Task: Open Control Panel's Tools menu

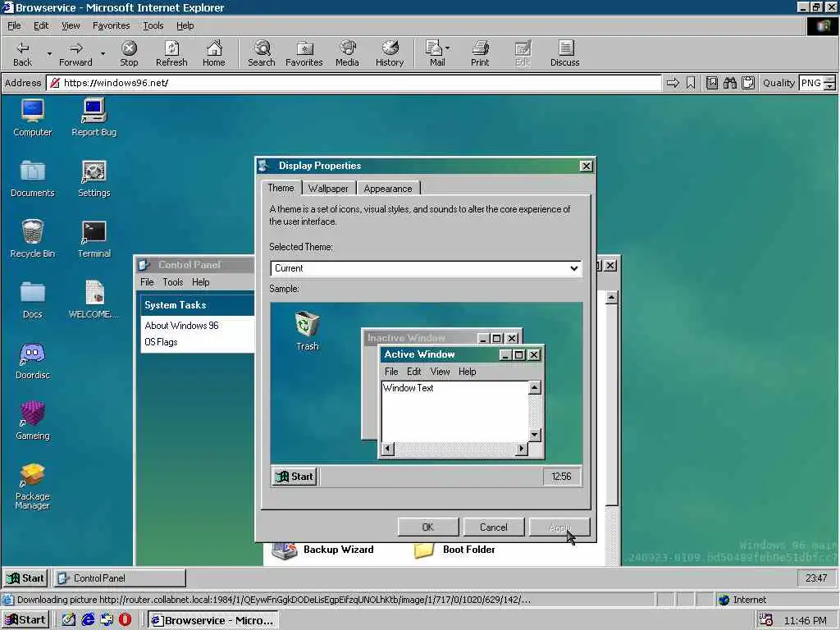Action: 173,282
